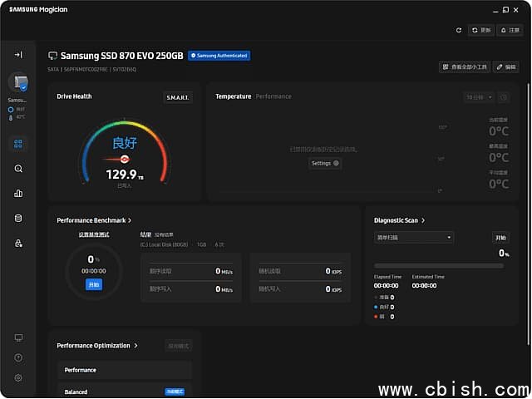This screenshot has height=399, width=532.
Task: Click the update button with sync arrows
Action: [481, 30]
